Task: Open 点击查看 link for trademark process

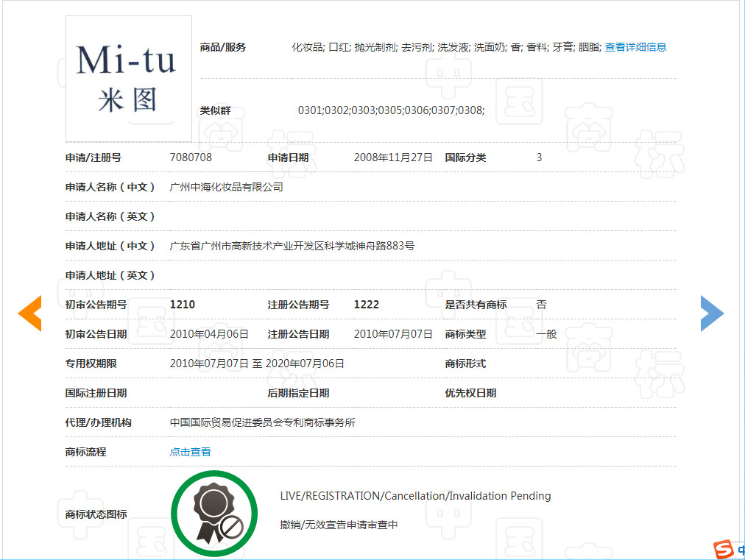Action: pos(190,452)
